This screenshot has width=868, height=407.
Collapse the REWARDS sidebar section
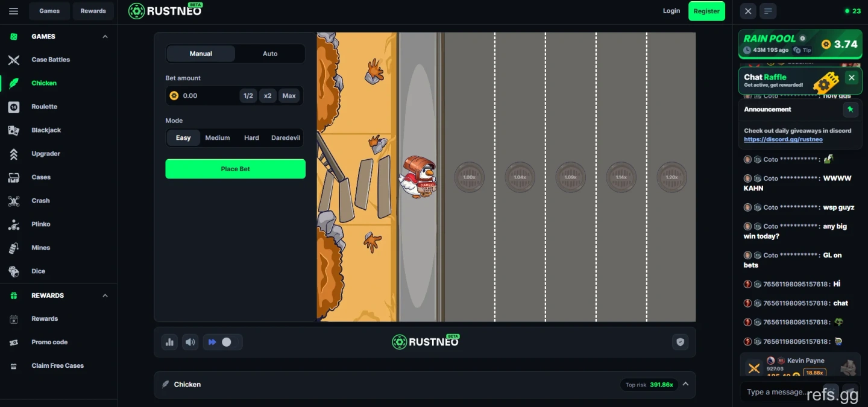pyautogui.click(x=105, y=295)
